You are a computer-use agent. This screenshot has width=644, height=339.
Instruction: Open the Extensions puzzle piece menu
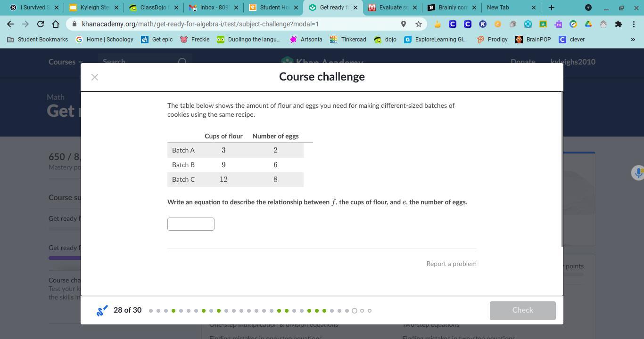coord(619,24)
